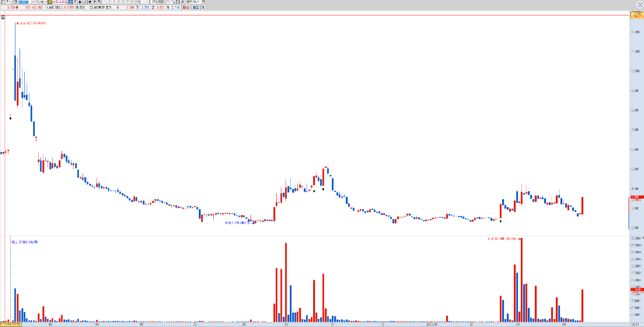Open the interval value dropdown after 120
644x327 pixels.
tap(147, 2)
